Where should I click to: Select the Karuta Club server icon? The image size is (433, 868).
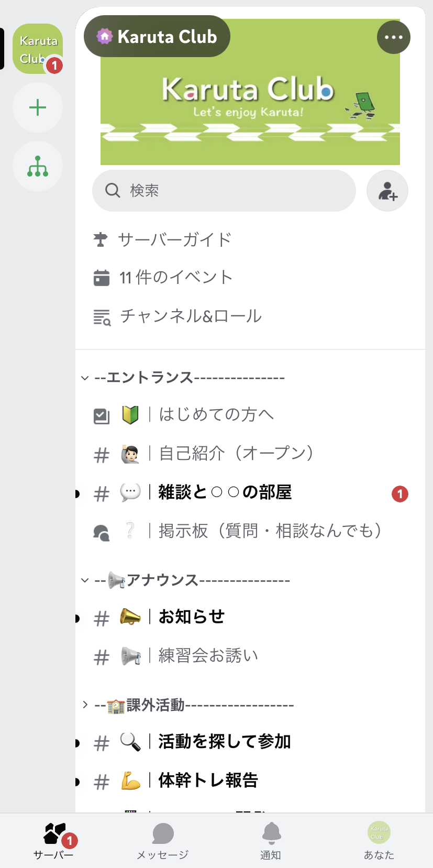point(37,49)
